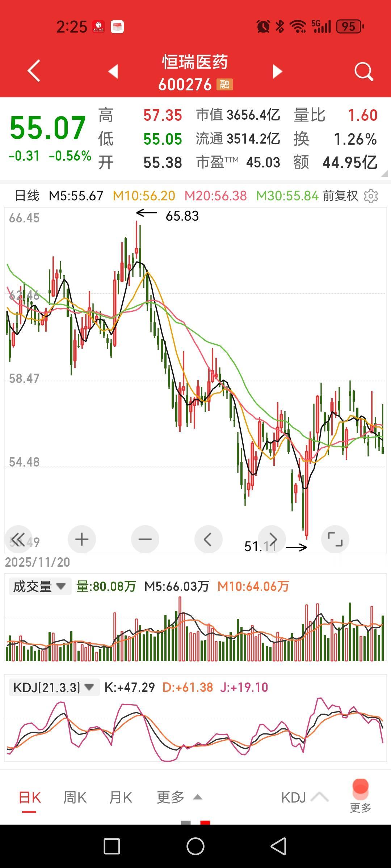Image resolution: width=391 pixels, height=868 pixels.
Task: Switch to next stock with right triangle
Action: [x=277, y=71]
